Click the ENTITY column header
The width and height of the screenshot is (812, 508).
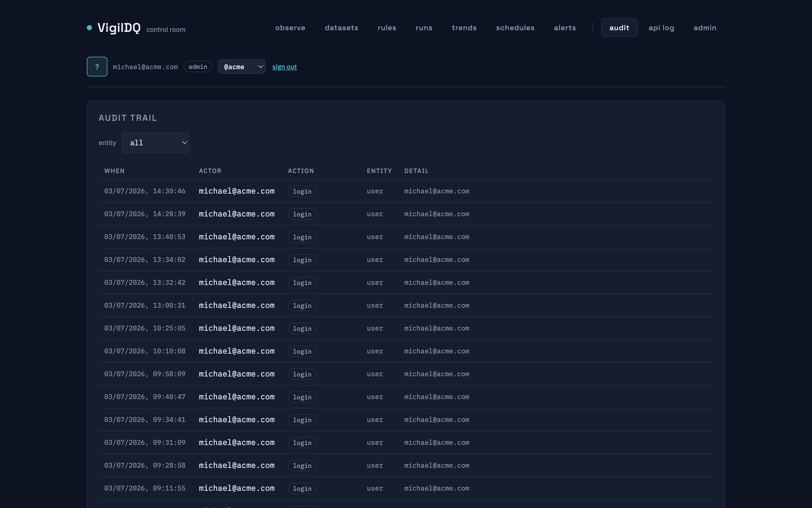click(379, 171)
